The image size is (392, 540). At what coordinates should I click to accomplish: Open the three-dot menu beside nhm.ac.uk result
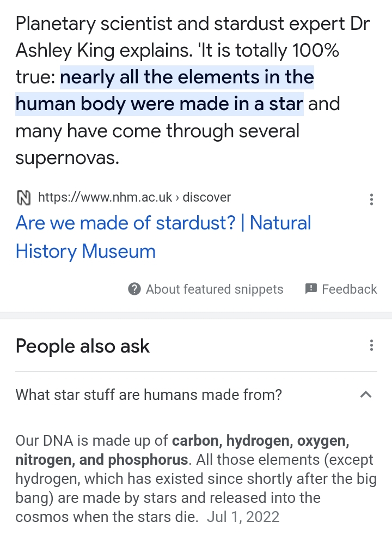(x=371, y=199)
